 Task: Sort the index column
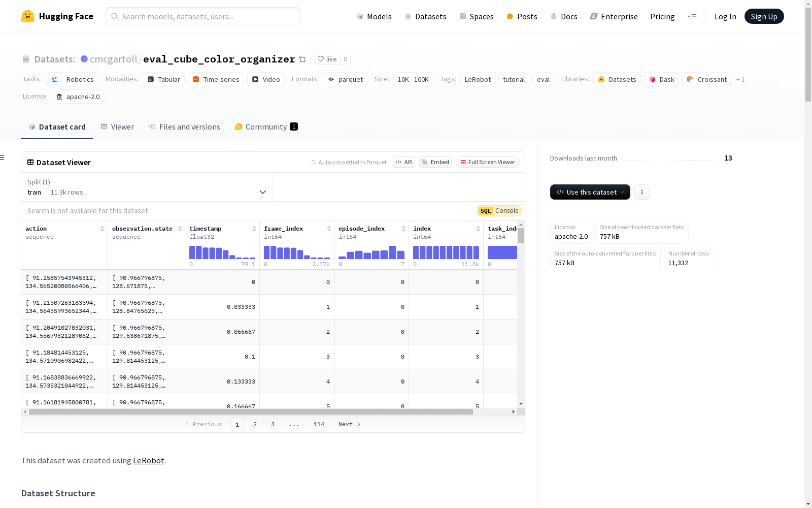(x=478, y=229)
